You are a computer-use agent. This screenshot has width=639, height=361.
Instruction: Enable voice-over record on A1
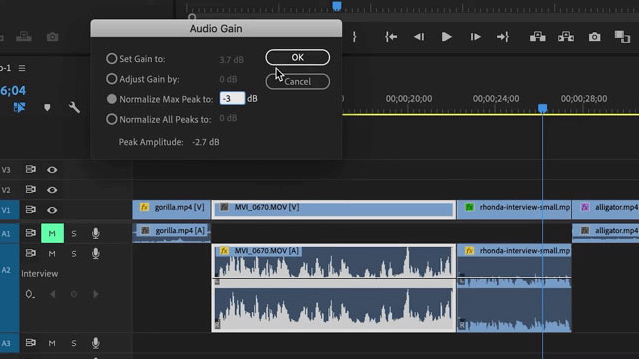(x=95, y=233)
